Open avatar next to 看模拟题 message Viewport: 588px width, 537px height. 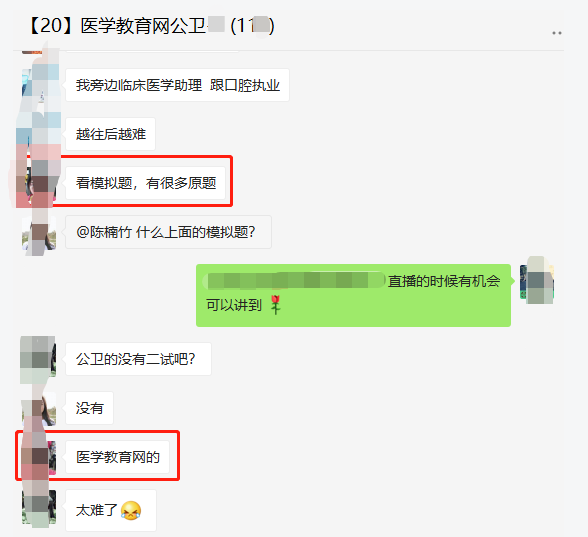tap(39, 183)
